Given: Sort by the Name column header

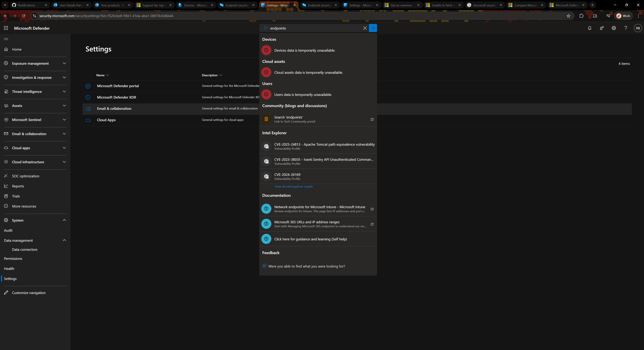Looking at the screenshot, I should pyautogui.click(x=100, y=75).
